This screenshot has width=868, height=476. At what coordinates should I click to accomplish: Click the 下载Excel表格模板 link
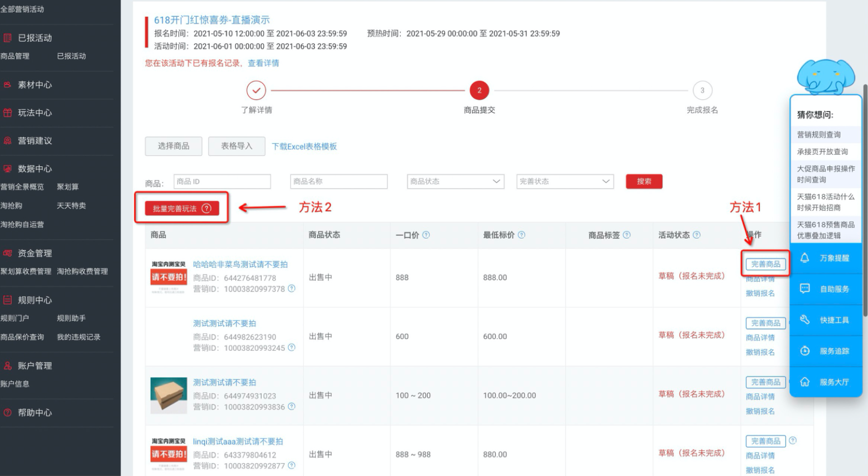coord(304,146)
